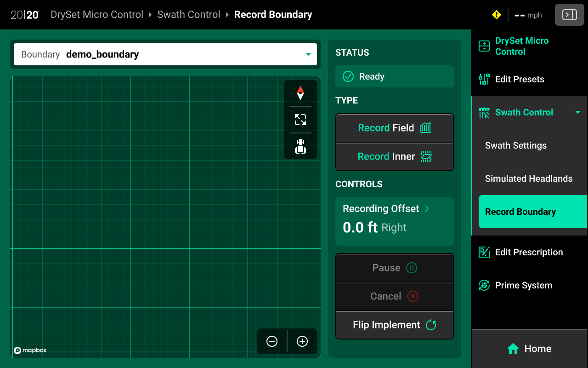Viewport: 588px width, 368px height.
Task: Click the compass north orientation icon
Action: pos(300,93)
